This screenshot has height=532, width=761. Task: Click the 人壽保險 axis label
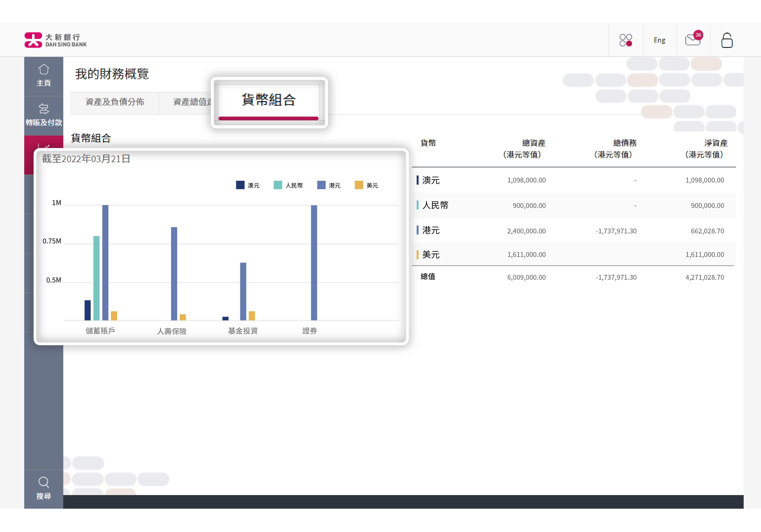click(x=172, y=331)
